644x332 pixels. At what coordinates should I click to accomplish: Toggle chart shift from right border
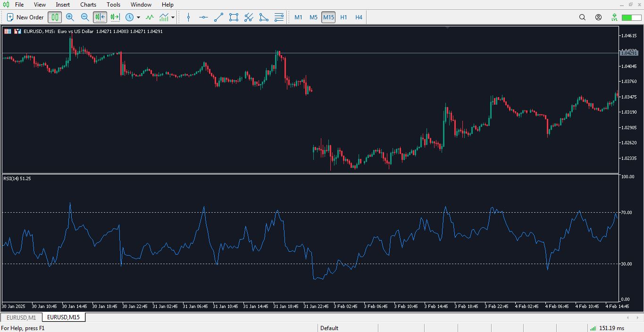click(100, 17)
